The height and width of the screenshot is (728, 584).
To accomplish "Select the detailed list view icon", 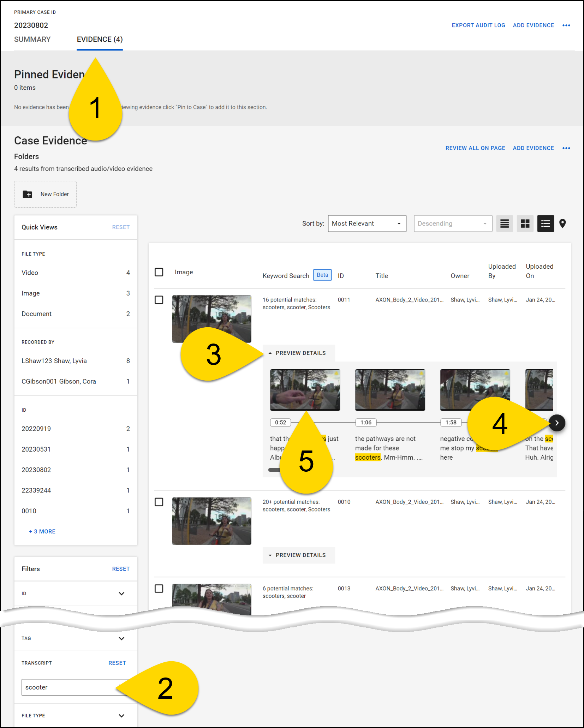I will pyautogui.click(x=546, y=224).
